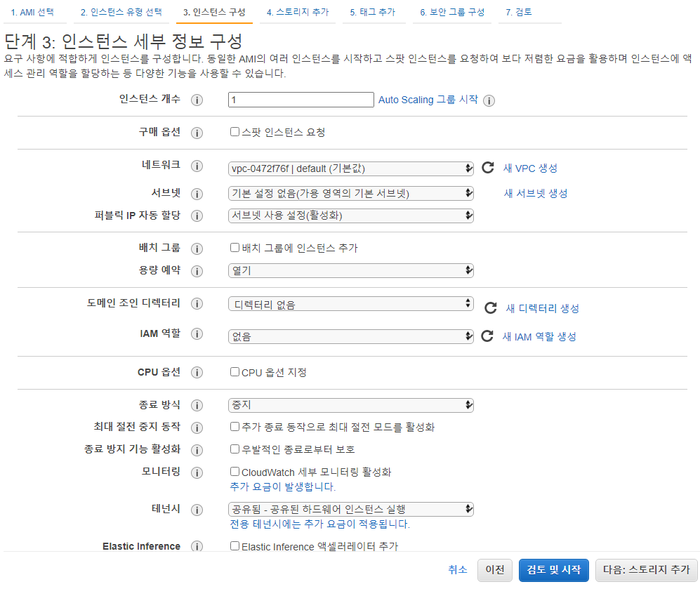Go to 2. 인스턴스 유형 선택 tab

click(x=121, y=12)
